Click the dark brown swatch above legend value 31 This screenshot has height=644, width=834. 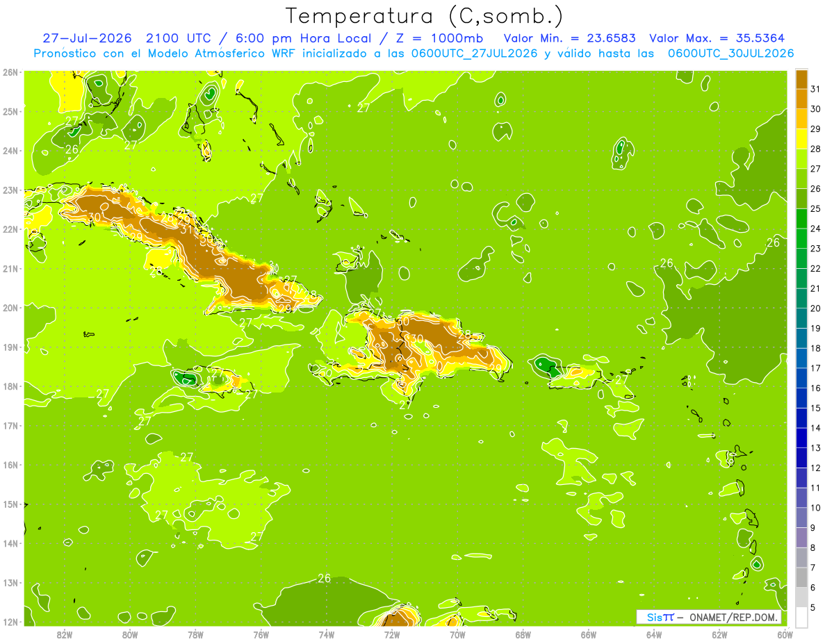(x=801, y=79)
